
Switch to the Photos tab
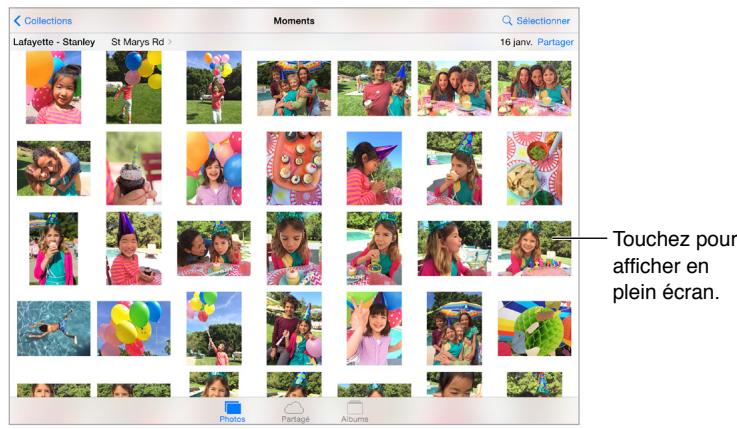coord(232,412)
